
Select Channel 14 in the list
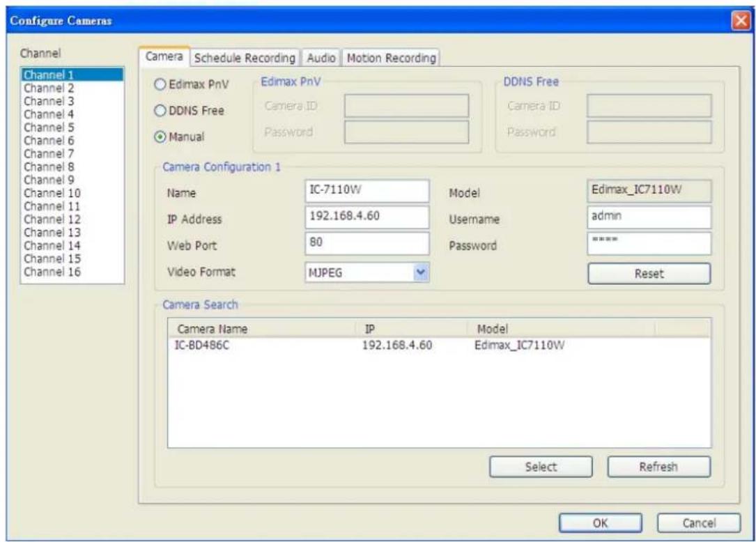[x=72, y=245]
